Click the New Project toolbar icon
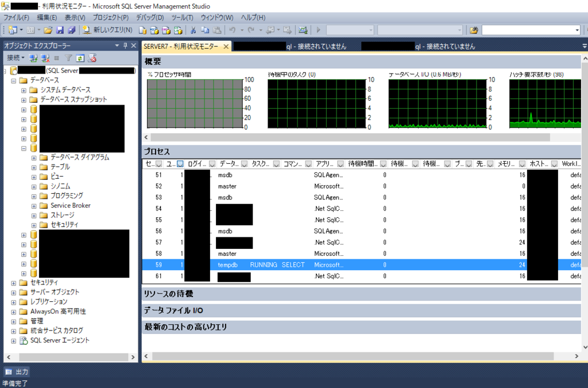Screen dimensions: 588x388 pyautogui.click(x=13, y=30)
